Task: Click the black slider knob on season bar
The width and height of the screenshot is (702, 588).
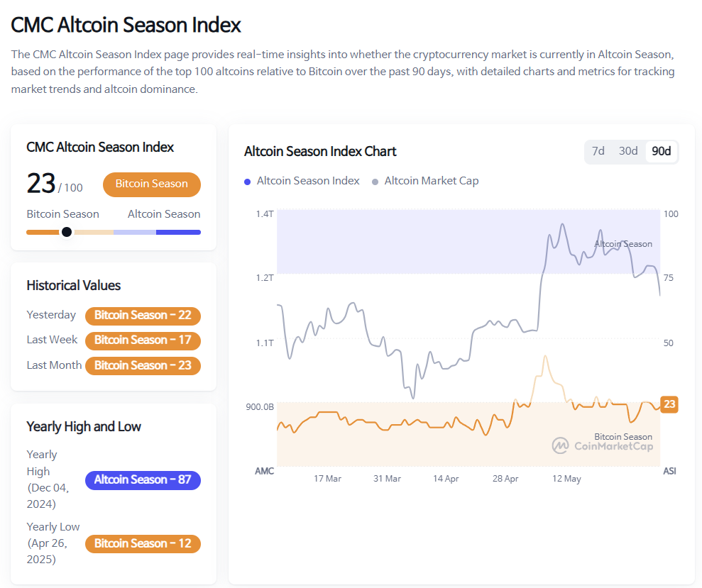Action: 67,232
